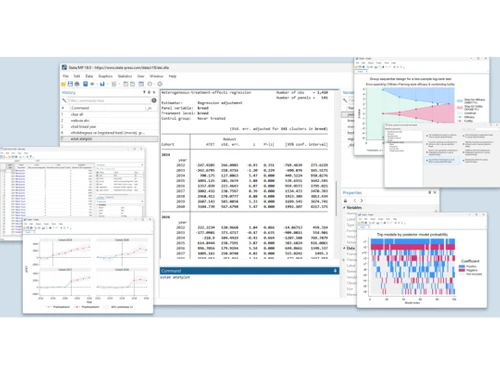Click the round info icon beside History filter
The width and height of the screenshot is (500, 375).
154,100
